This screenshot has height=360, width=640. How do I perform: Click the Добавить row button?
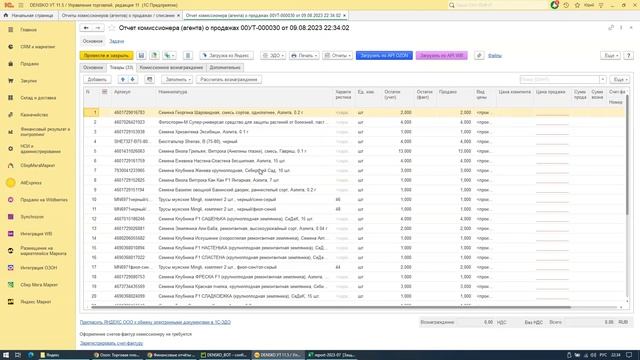97,80
